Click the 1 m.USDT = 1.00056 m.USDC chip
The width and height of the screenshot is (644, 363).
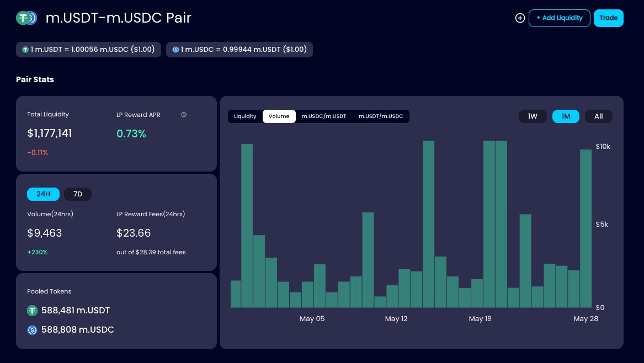point(89,50)
